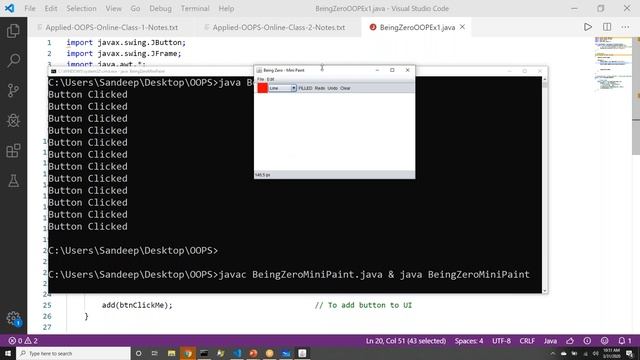This screenshot has width=640, height=360.
Task: Open the editor More Actions ellipsis
Action: 625,27
